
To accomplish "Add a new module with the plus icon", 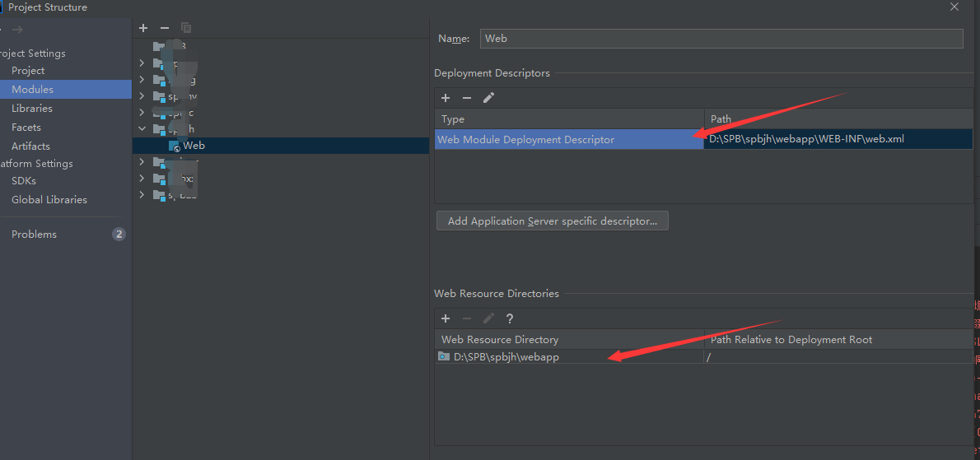I will [x=143, y=28].
